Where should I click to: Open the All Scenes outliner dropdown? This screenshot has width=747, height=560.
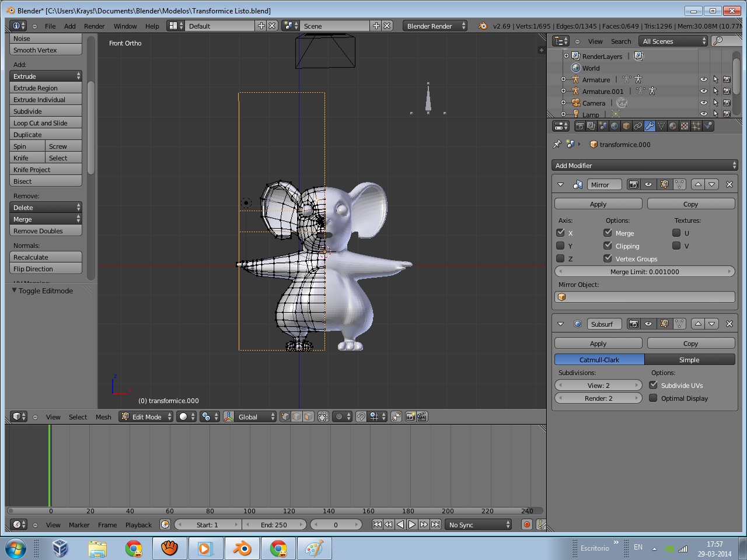673,41
